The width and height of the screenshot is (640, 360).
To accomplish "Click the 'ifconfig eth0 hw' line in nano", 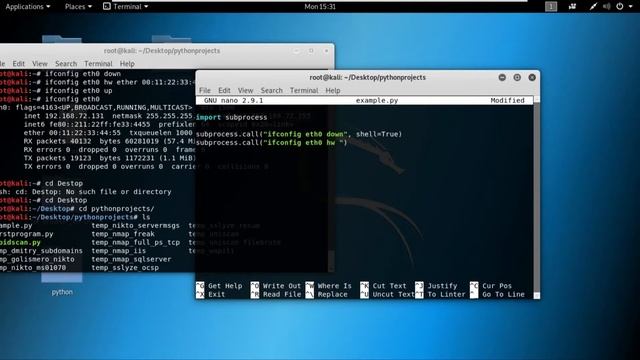I will tap(271, 142).
